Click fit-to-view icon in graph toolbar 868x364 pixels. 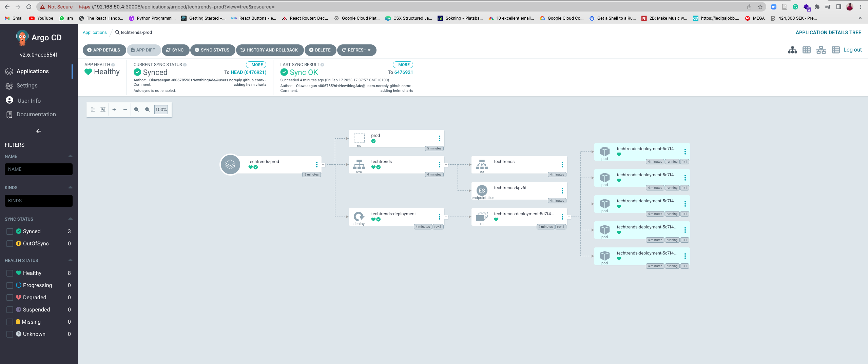(x=103, y=109)
